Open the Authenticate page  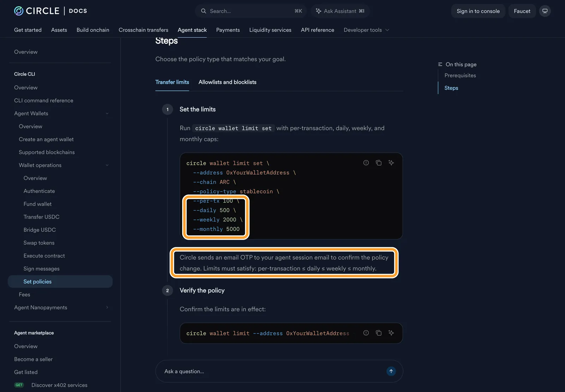(x=39, y=191)
